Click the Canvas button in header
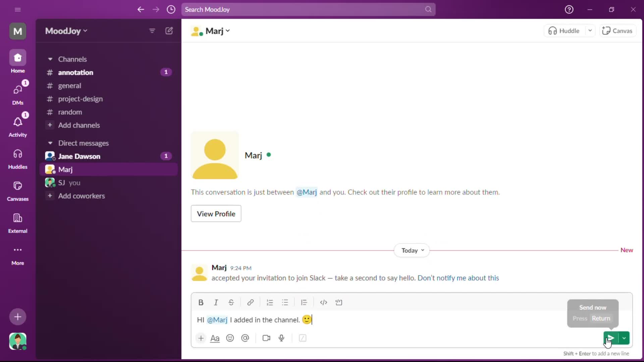644x362 pixels. pyautogui.click(x=618, y=31)
